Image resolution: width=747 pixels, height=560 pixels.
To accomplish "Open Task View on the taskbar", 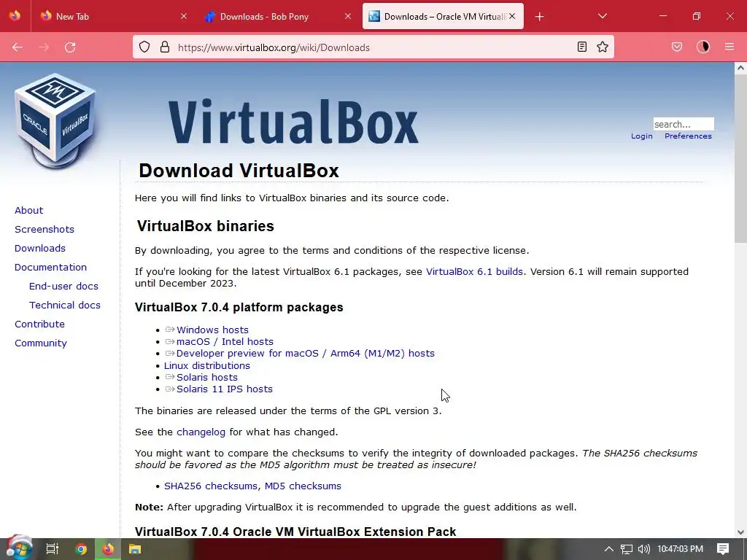I will pos(52,549).
